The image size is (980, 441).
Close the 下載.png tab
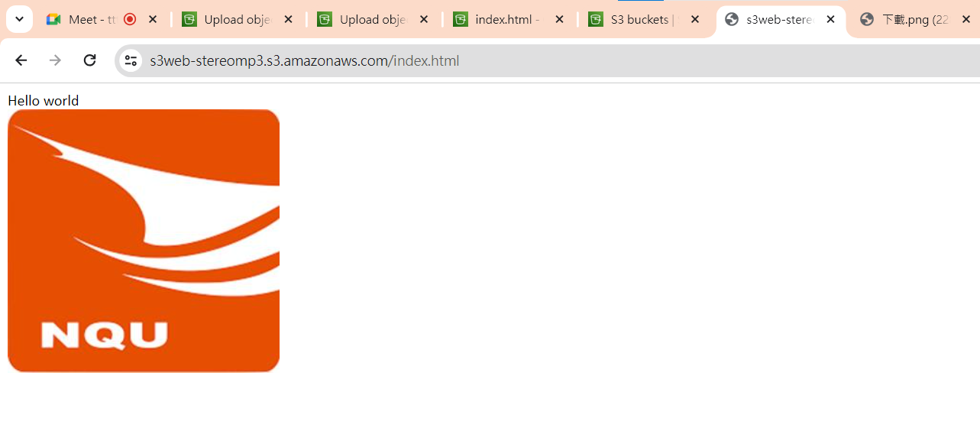click(966, 19)
